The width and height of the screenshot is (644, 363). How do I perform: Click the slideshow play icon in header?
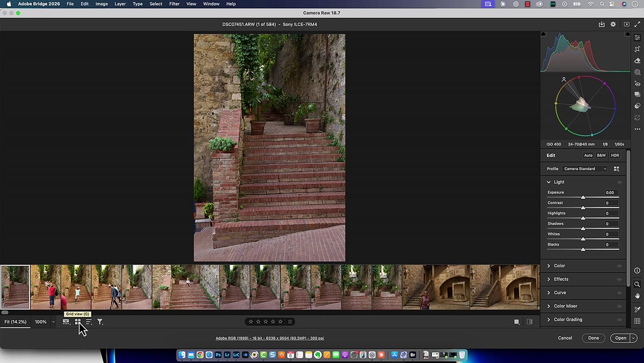coord(626,24)
